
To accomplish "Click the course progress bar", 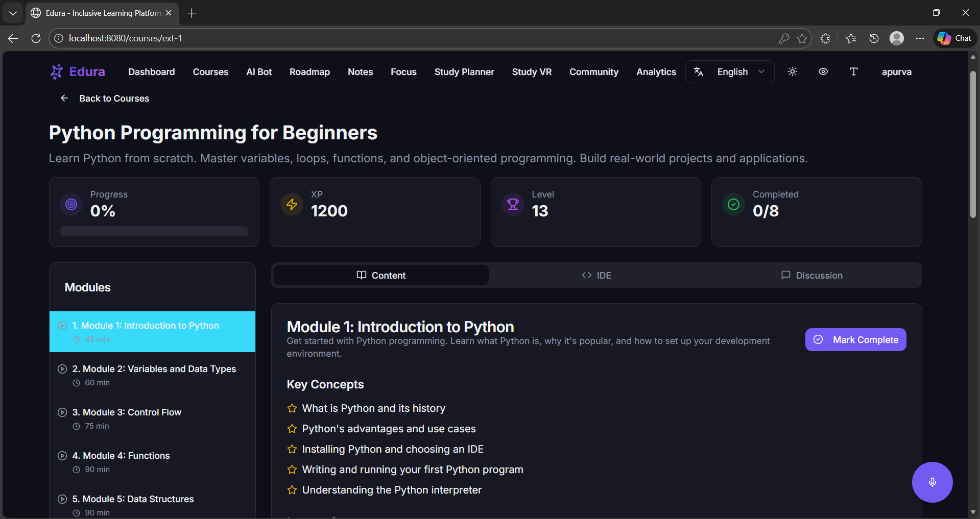I will point(154,231).
